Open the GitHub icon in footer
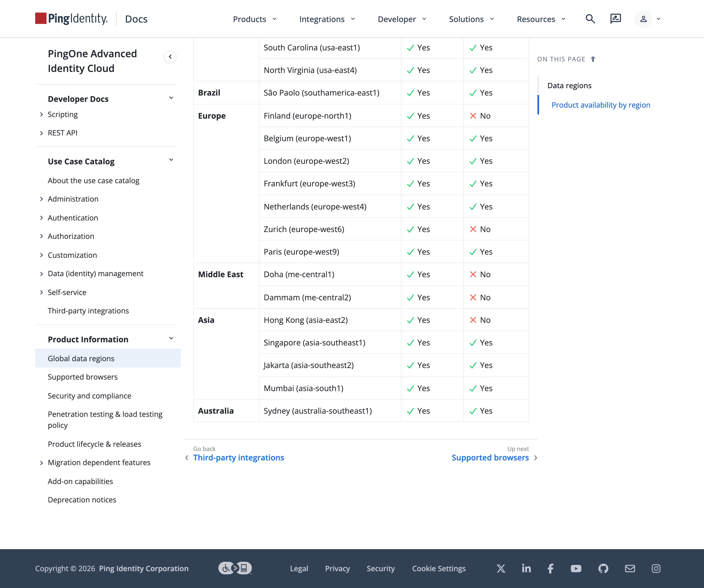 [x=603, y=569]
